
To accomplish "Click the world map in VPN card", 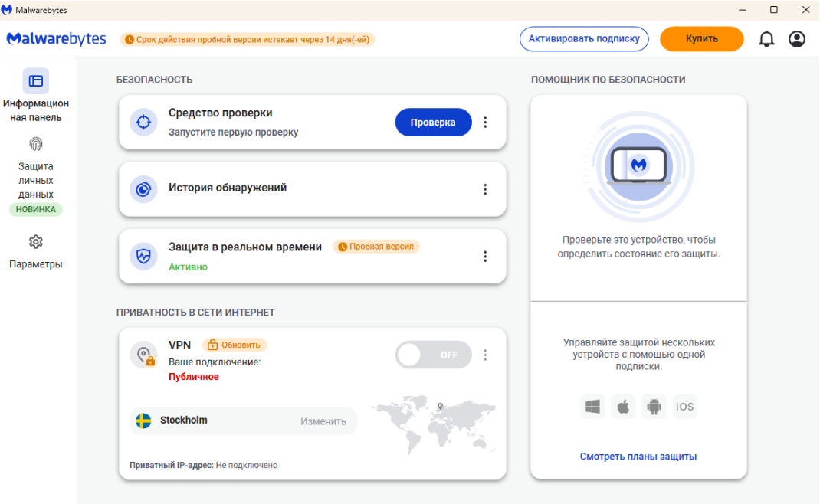I will click(434, 424).
